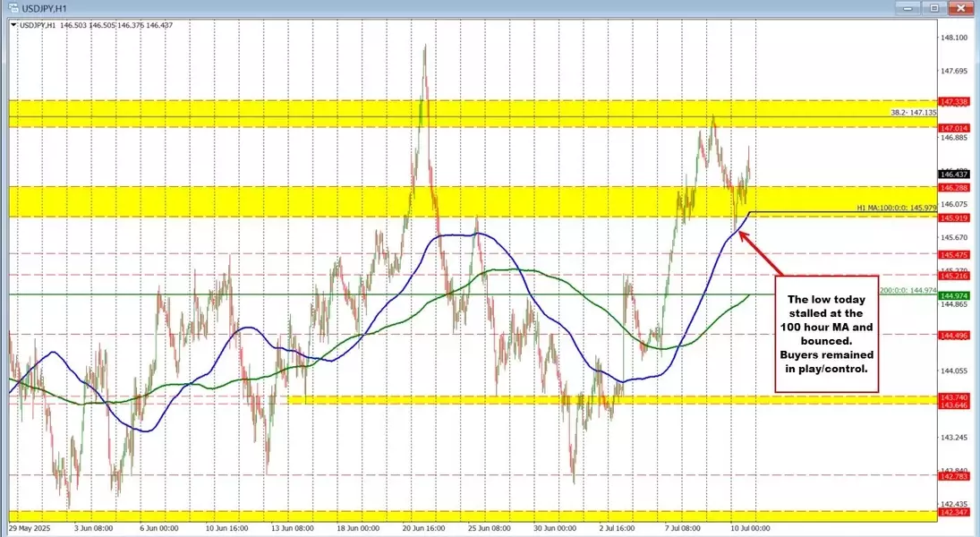980x537 pixels.
Task: Select the red price tag 144.496
Action: click(954, 336)
